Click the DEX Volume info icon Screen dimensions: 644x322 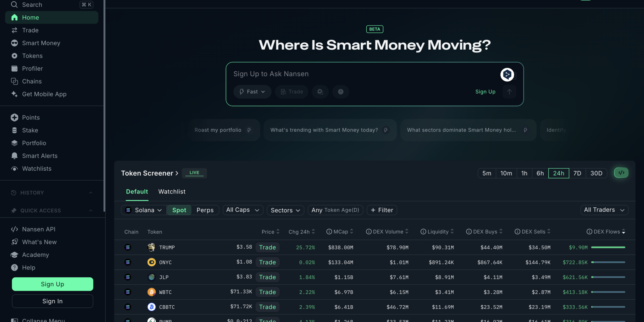tap(369, 232)
